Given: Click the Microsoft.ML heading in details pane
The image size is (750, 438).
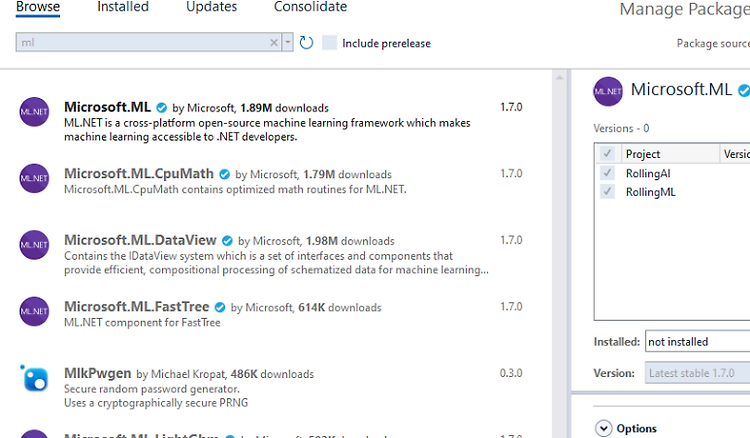Looking at the screenshot, I should pos(681,89).
